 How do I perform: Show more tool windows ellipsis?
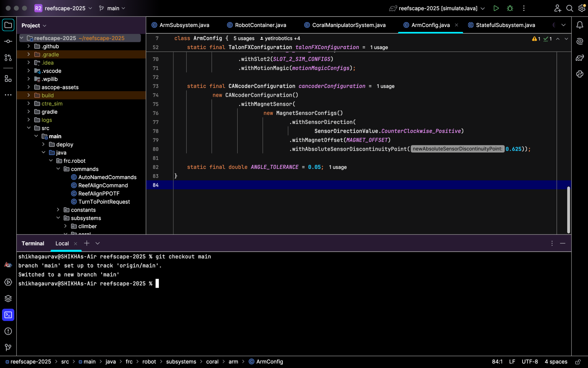[x=8, y=95]
